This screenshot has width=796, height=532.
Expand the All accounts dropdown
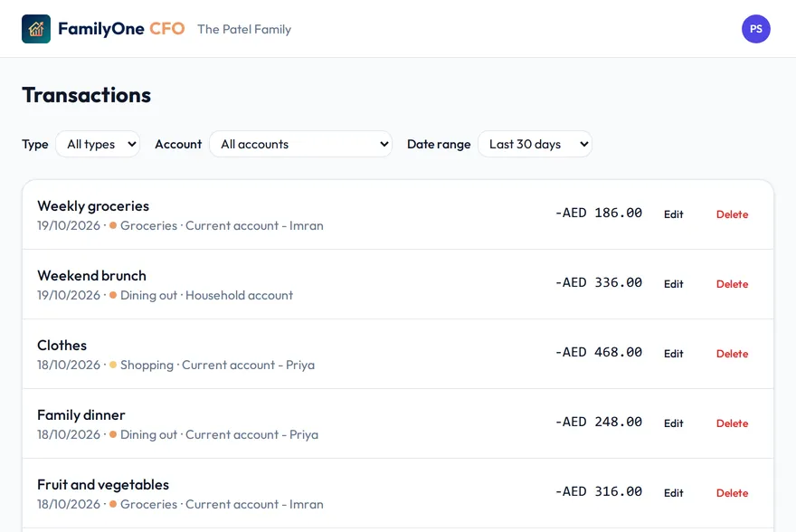[301, 144]
